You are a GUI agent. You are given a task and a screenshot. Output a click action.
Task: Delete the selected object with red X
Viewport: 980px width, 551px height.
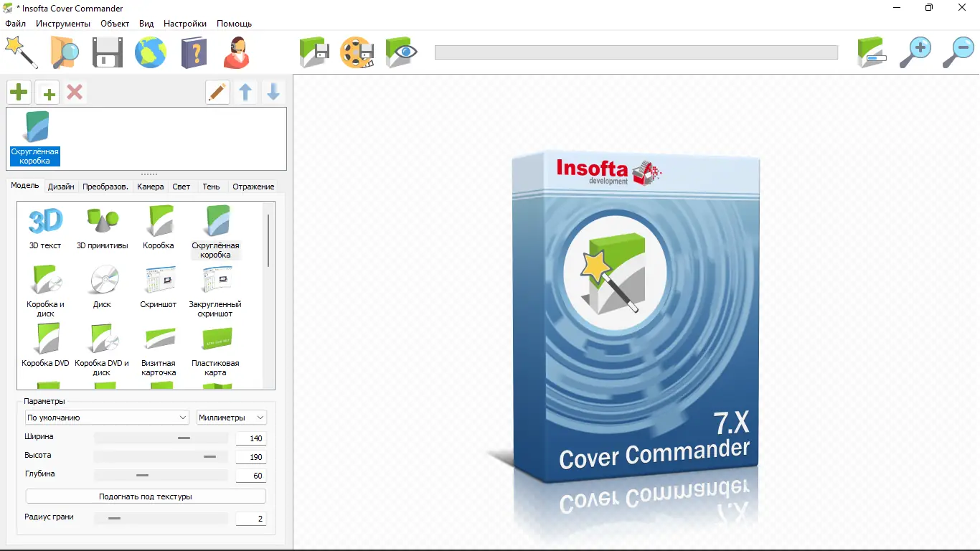point(75,93)
